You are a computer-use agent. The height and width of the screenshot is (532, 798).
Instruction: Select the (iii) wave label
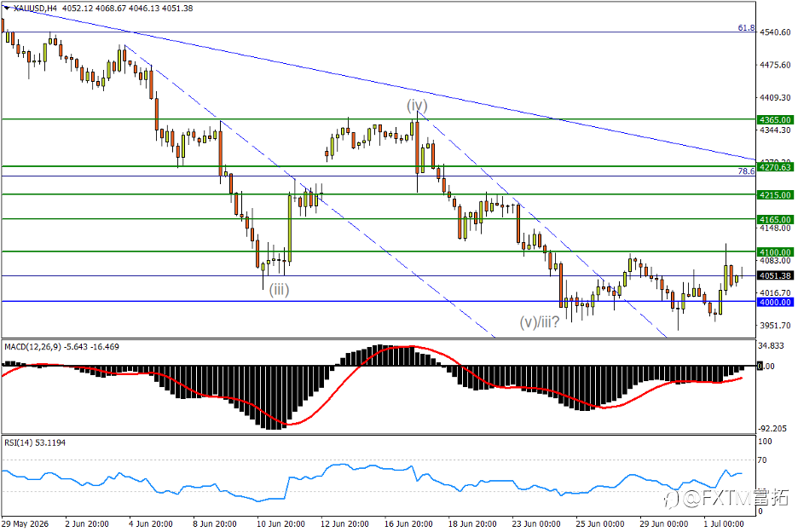click(x=280, y=290)
